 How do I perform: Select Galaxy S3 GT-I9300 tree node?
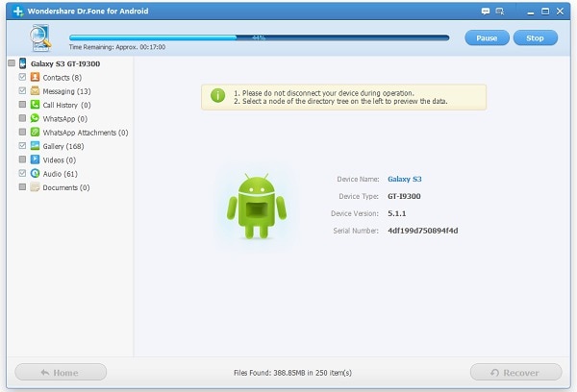tap(65, 63)
